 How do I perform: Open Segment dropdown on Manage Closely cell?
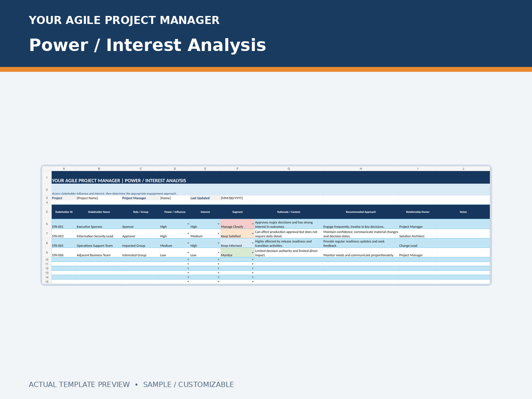click(253, 224)
